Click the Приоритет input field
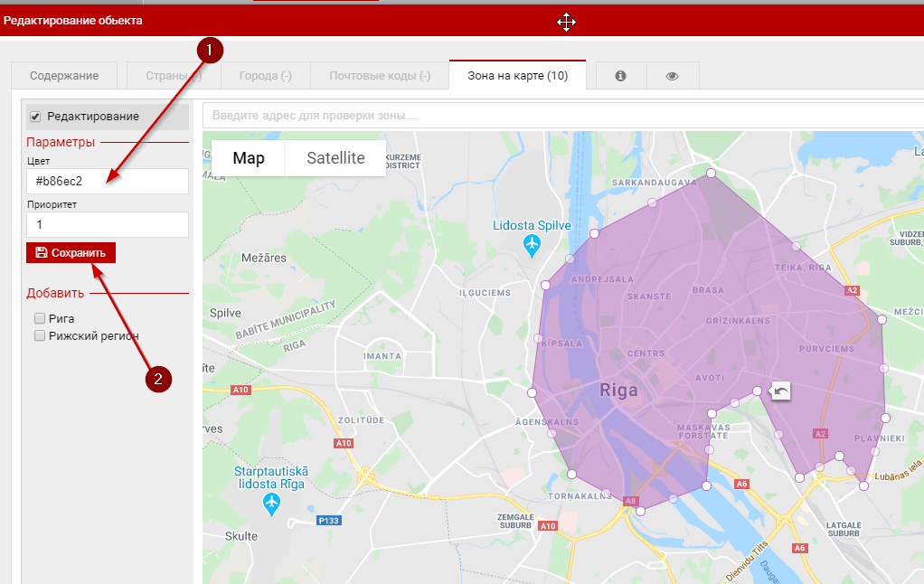 coord(107,224)
